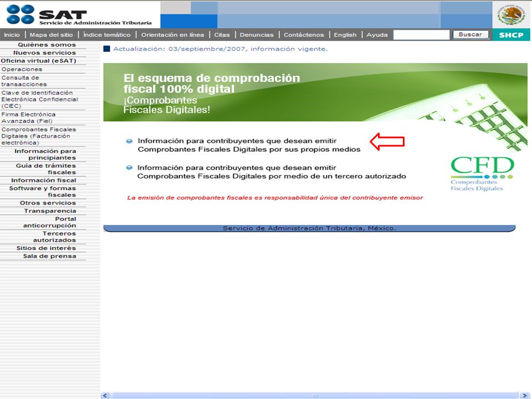This screenshot has width=532, height=399.
Task: Open Denuncias in the nav bar
Action: point(257,34)
